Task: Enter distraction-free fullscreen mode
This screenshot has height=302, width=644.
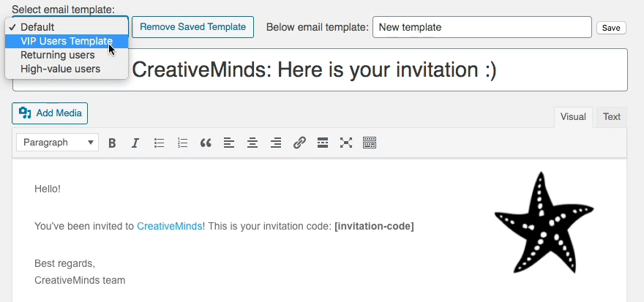Action: pos(346,143)
